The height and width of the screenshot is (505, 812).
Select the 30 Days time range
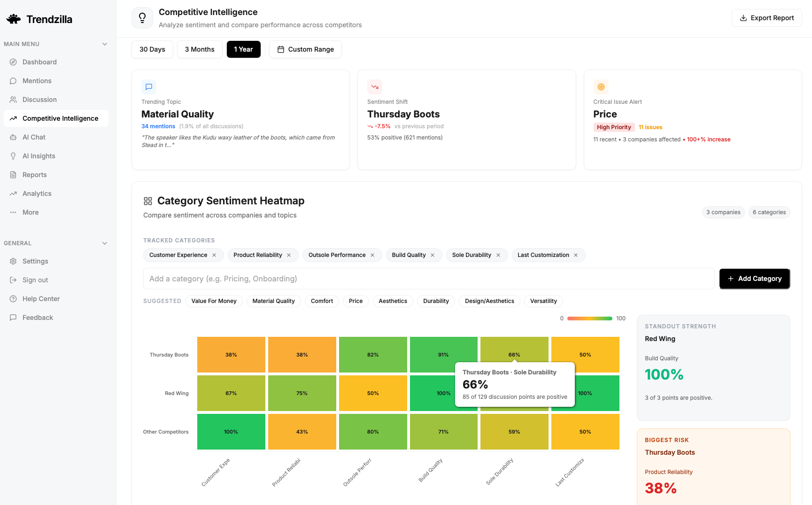[152, 49]
